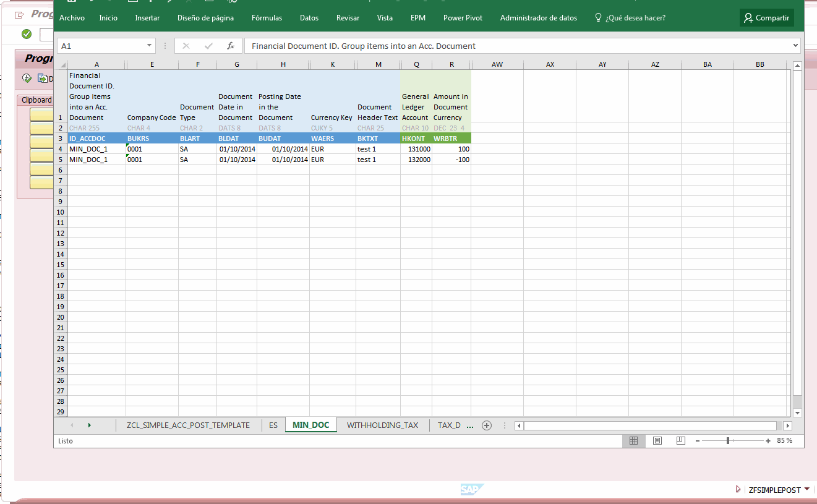Zoom out using the minus icon
The image size is (817, 504).
click(x=698, y=441)
